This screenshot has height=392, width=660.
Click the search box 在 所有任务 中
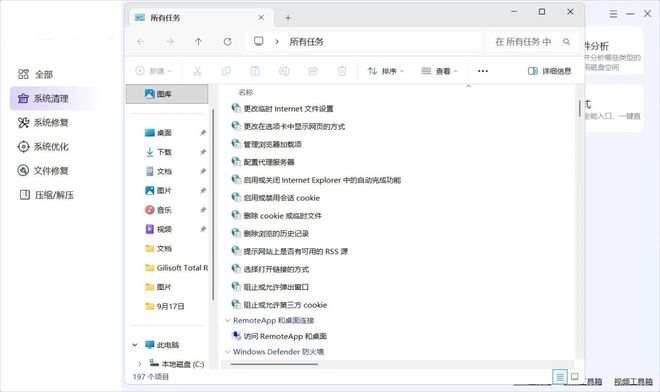pyautogui.click(x=532, y=42)
